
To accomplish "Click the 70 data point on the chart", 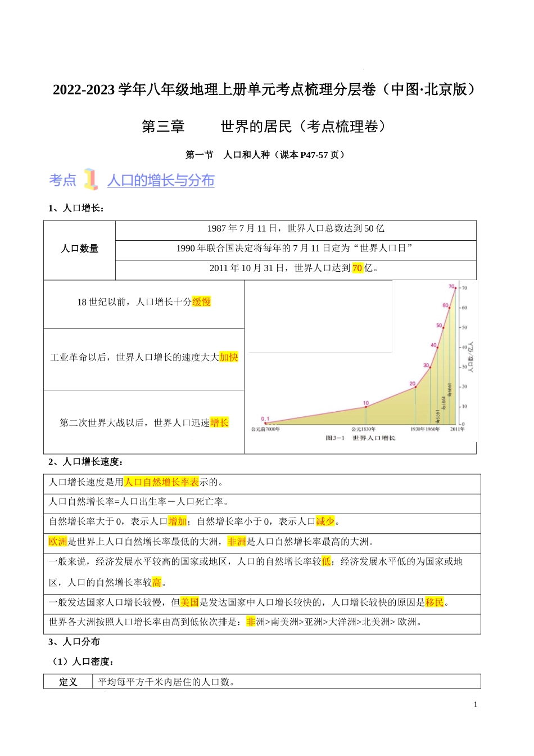I will click(x=455, y=289).
